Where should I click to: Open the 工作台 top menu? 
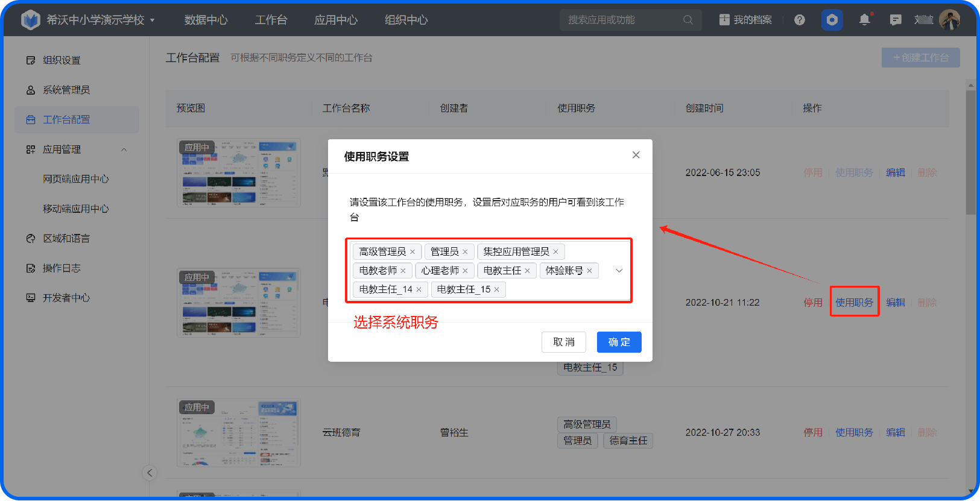(x=271, y=20)
